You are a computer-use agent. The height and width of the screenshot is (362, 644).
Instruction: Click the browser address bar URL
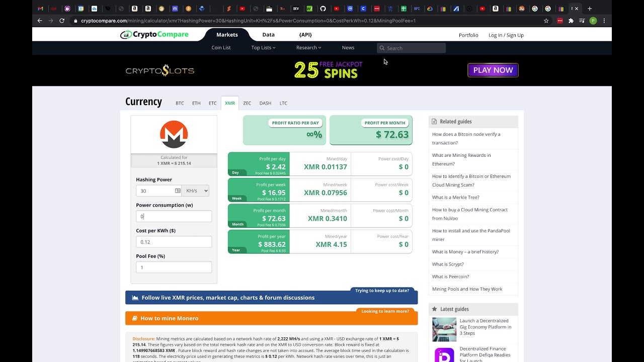[248, 21]
